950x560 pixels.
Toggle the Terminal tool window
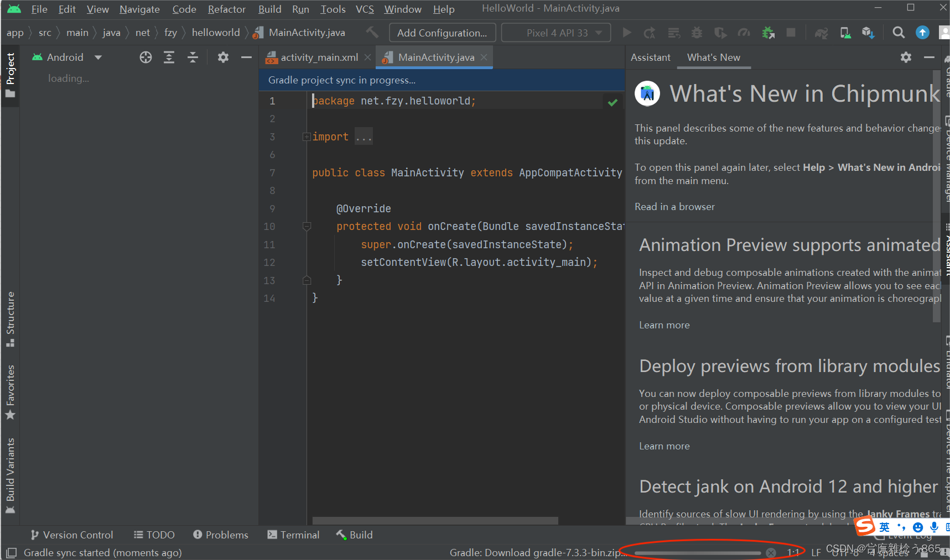coord(293,535)
